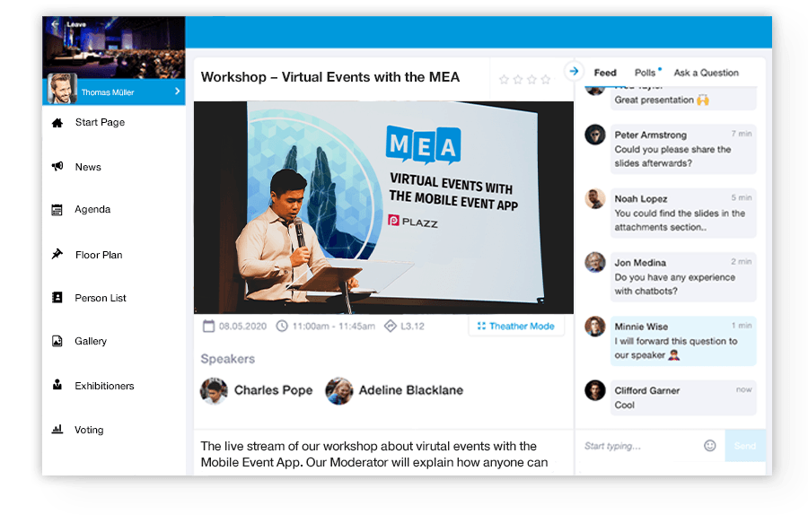Select the 'Great presentation' message
Viewport: 808px width, 532px height.
click(x=683, y=99)
